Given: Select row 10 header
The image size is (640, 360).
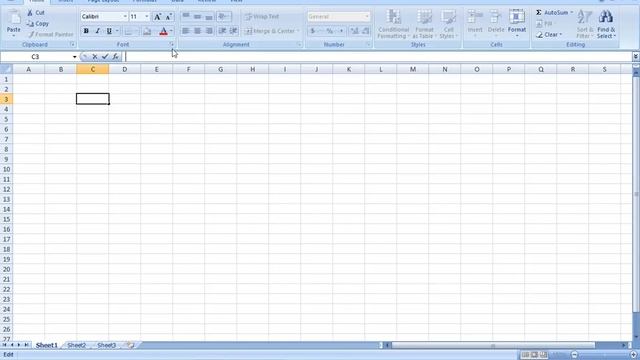Looking at the screenshot, I should click(x=7, y=169).
